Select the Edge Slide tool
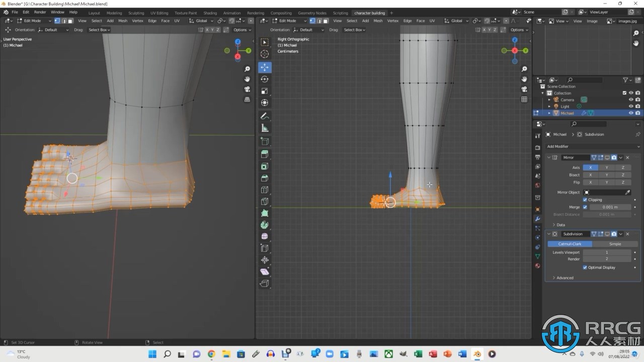This screenshot has width=644, height=362. (x=265, y=248)
